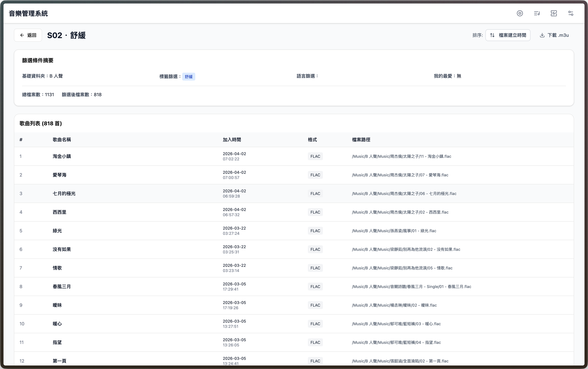Click the download icon beside 下載 .m3u
The height and width of the screenshot is (369, 588).
click(x=542, y=35)
